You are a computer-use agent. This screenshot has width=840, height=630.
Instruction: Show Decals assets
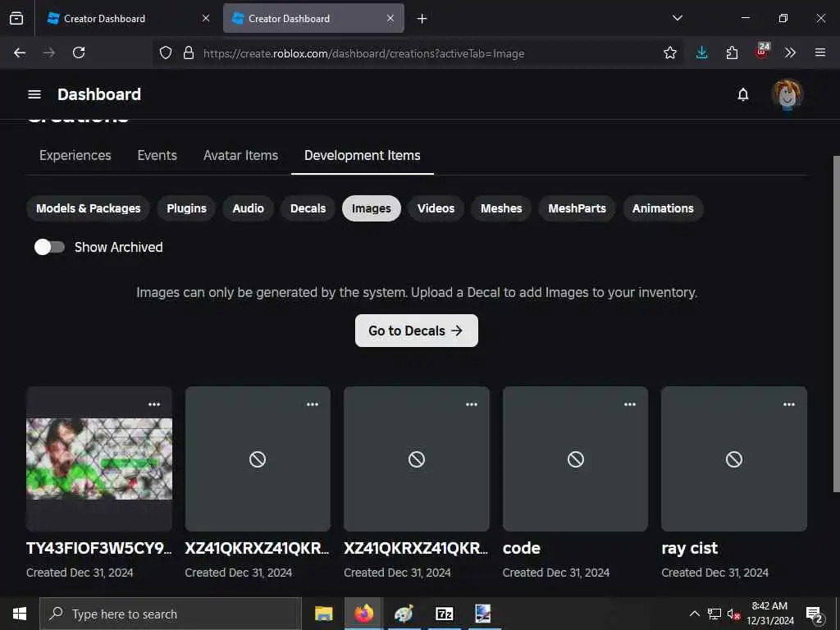[308, 208]
